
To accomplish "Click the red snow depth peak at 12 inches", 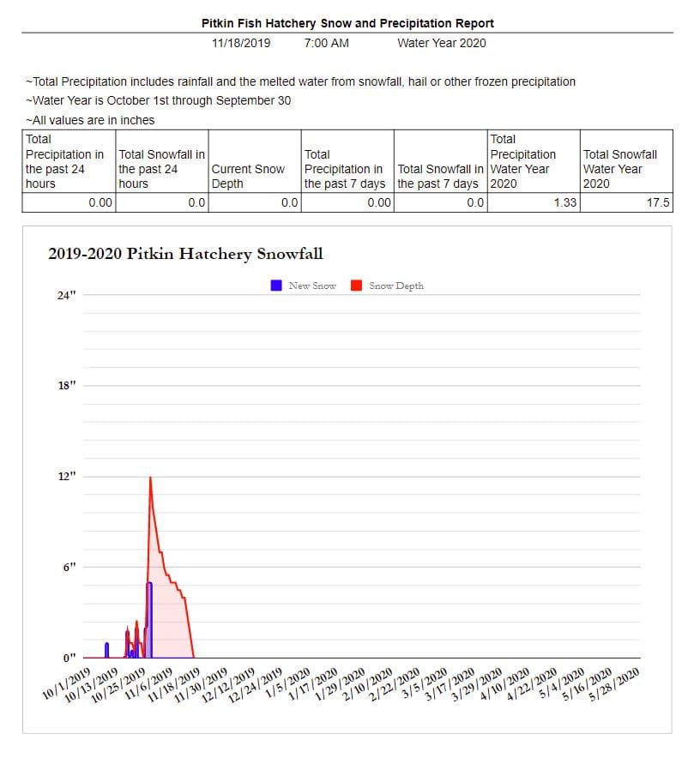I will (x=151, y=478).
